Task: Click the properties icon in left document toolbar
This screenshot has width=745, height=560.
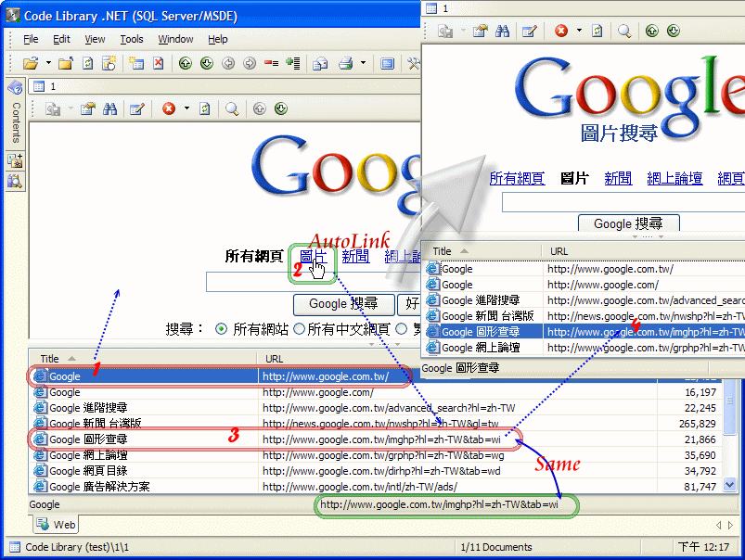Action: (88, 108)
